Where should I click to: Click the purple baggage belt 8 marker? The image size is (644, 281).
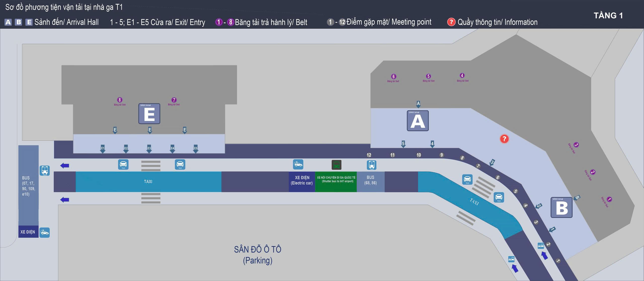coord(120,100)
